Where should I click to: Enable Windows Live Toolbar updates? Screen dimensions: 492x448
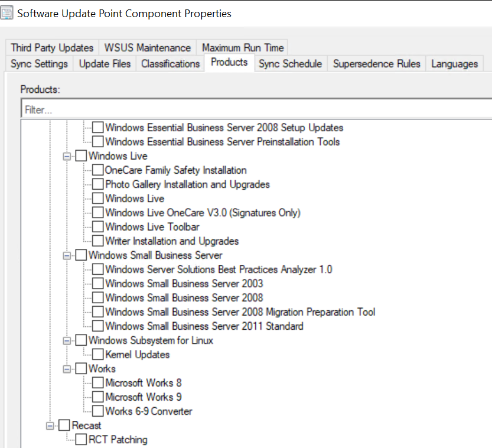tap(97, 226)
